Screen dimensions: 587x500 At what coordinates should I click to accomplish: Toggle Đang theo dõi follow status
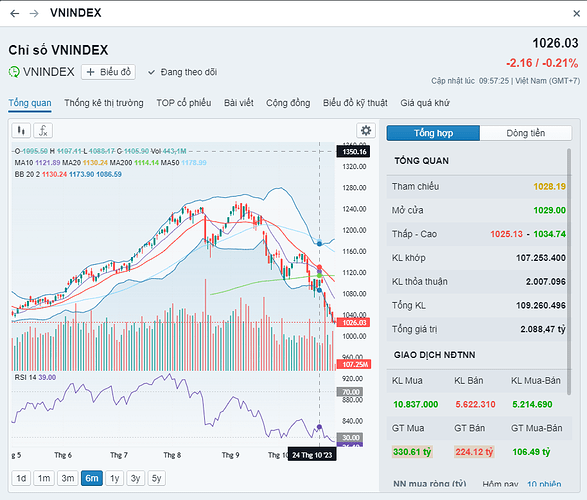[x=183, y=72]
